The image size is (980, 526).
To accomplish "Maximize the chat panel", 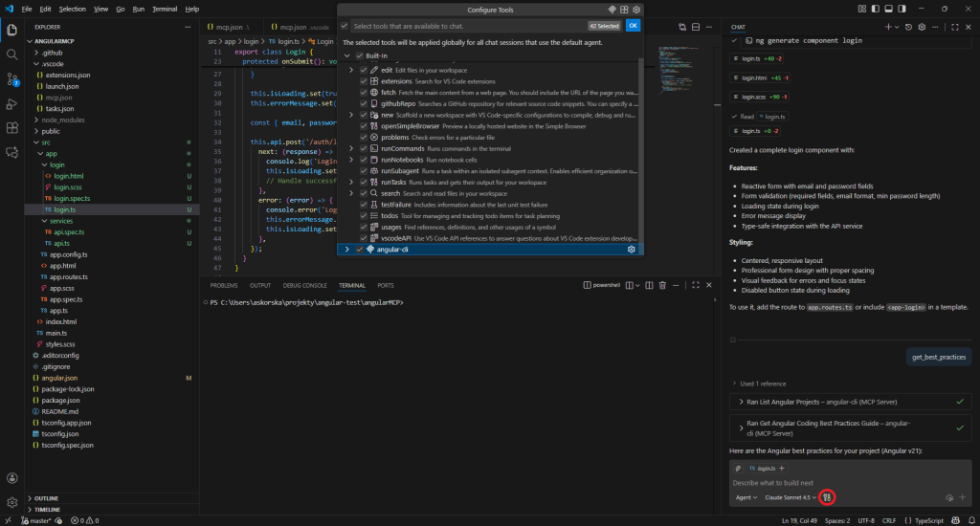I will (955, 27).
